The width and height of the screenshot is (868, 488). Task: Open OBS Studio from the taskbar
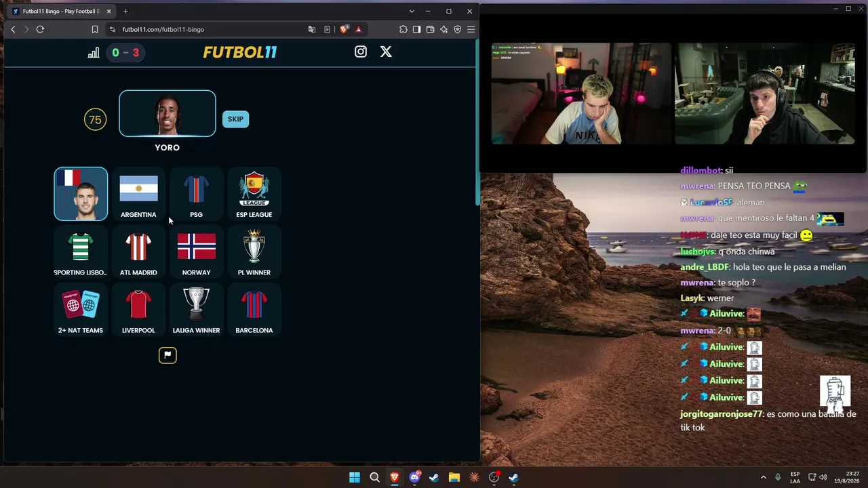tap(494, 477)
